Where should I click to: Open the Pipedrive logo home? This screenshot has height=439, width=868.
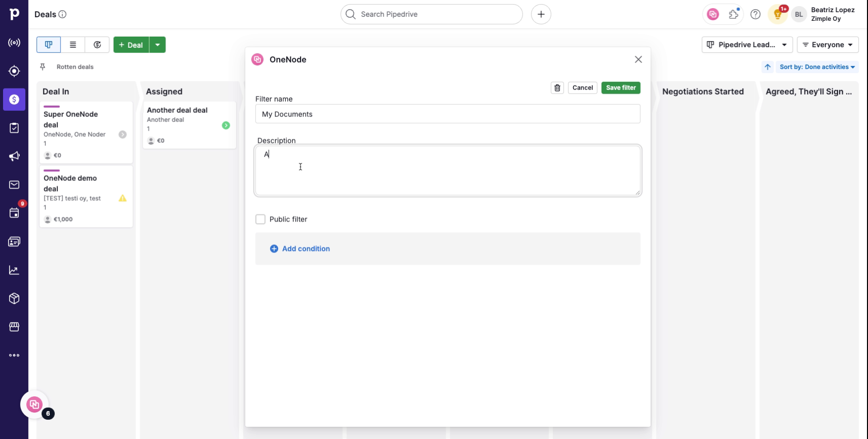click(14, 14)
